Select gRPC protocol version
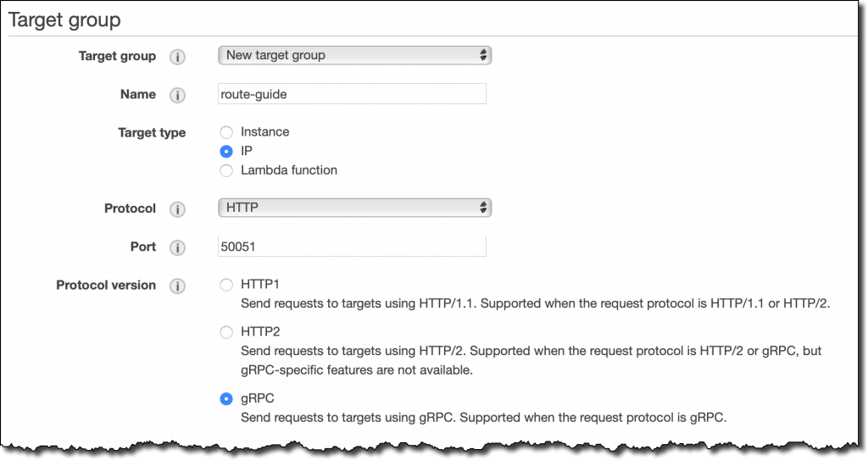The height and width of the screenshot is (461, 868). pos(225,398)
